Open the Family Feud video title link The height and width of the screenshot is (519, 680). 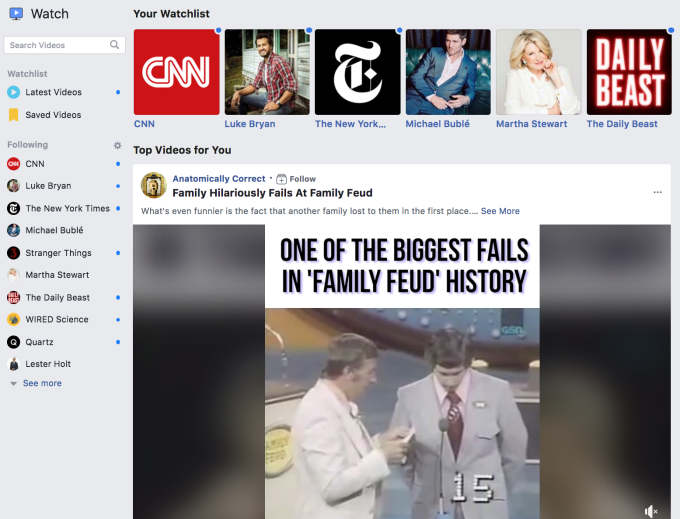(x=272, y=193)
